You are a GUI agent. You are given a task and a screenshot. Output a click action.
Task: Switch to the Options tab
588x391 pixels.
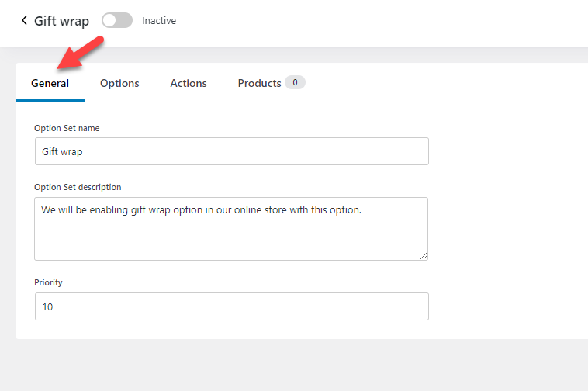pyautogui.click(x=119, y=83)
